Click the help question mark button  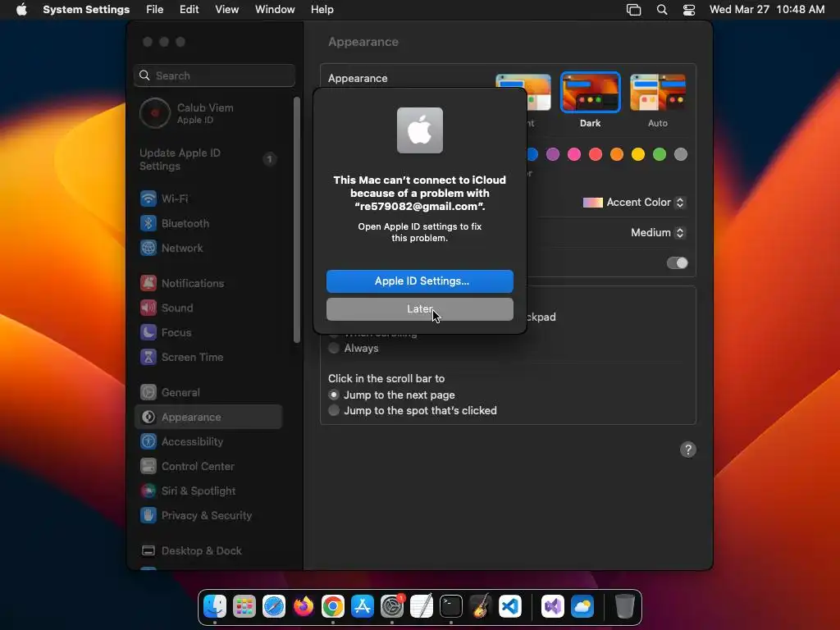pos(688,450)
